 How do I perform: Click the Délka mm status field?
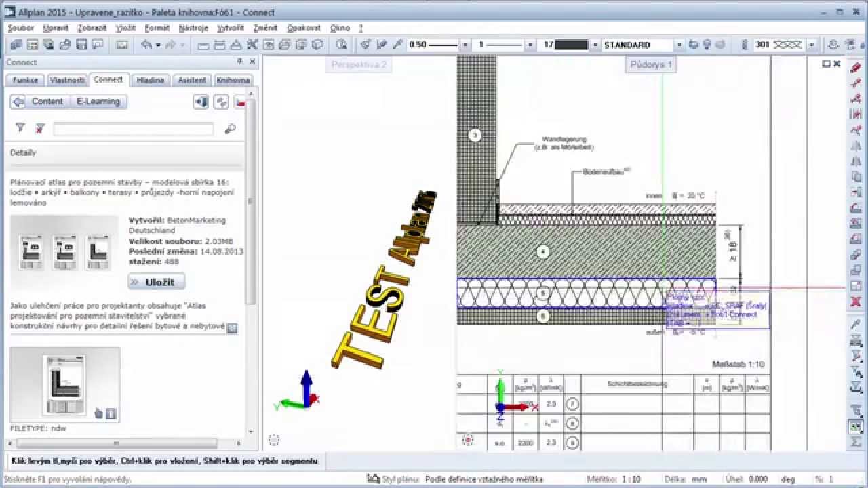(x=685, y=479)
